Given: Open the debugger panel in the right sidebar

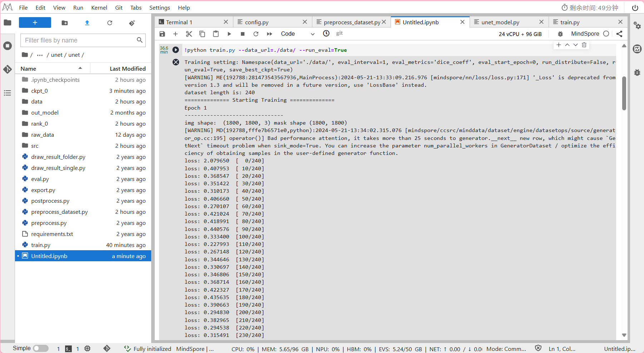Looking at the screenshot, I should (x=637, y=72).
